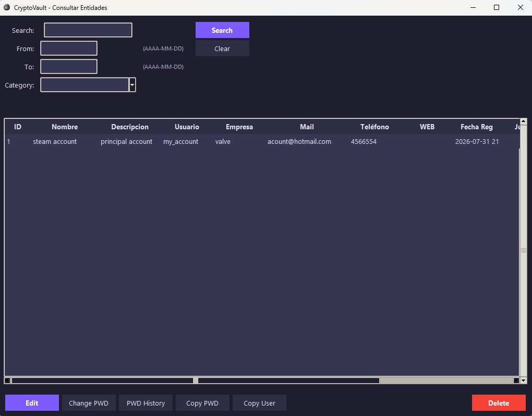Click the red Delete button
Viewport: 532px width, 416px height.
pos(499,403)
